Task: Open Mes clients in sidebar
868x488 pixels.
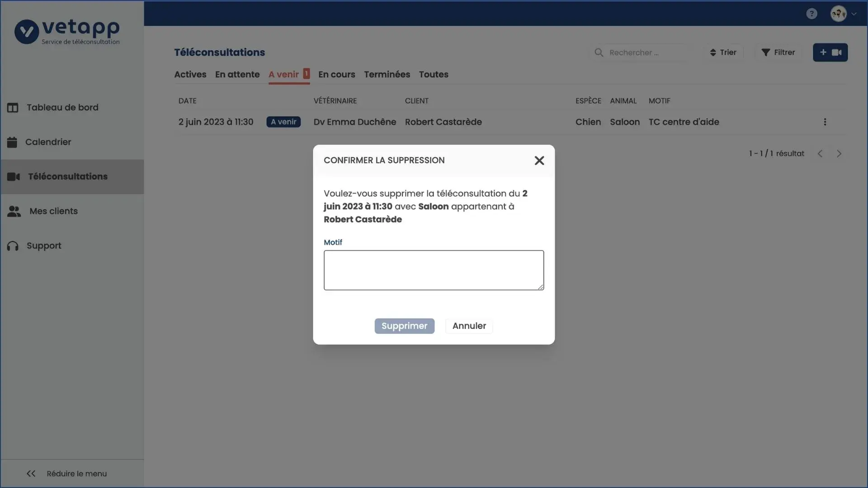Action: click(x=53, y=211)
